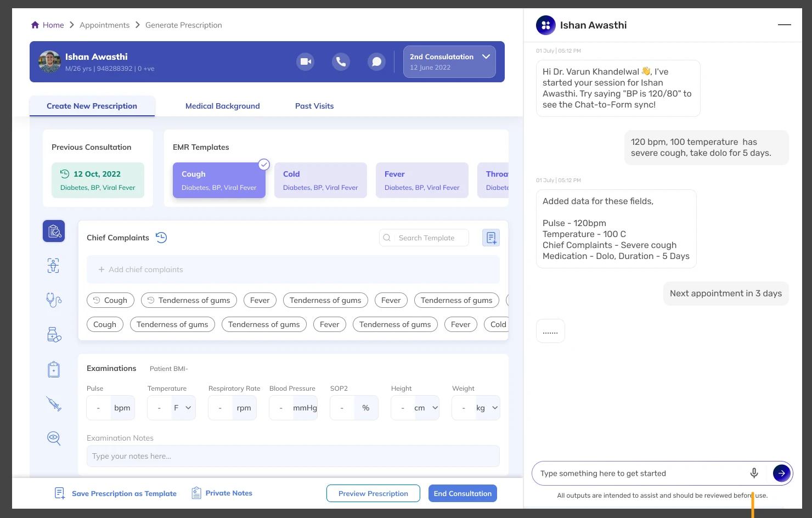Image resolution: width=812 pixels, height=518 pixels.
Task: Click the microphone icon in chat input
Action: 754,473
